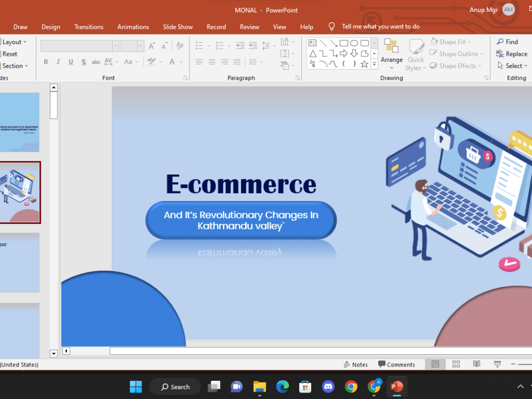The height and width of the screenshot is (399, 532).
Task: Click the Reset slide button
Action: pyautogui.click(x=9, y=54)
